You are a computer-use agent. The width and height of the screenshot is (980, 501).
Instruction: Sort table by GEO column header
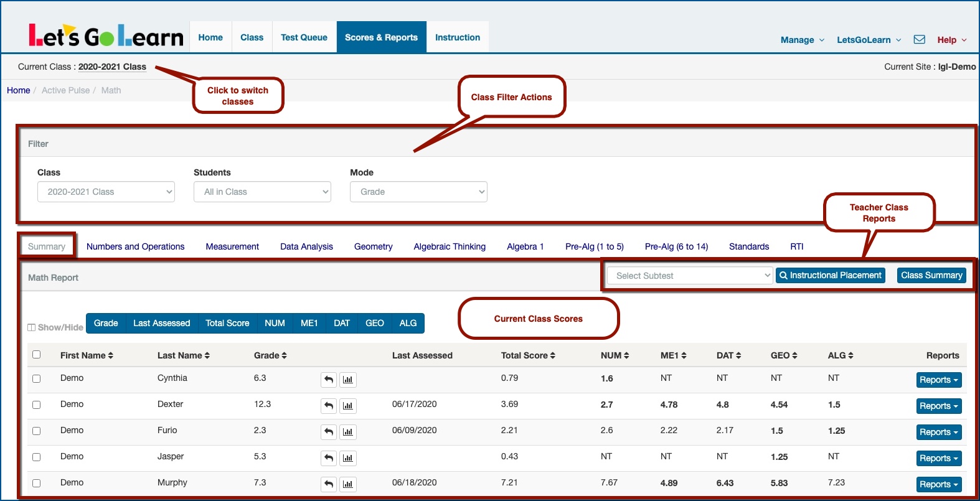tap(784, 355)
